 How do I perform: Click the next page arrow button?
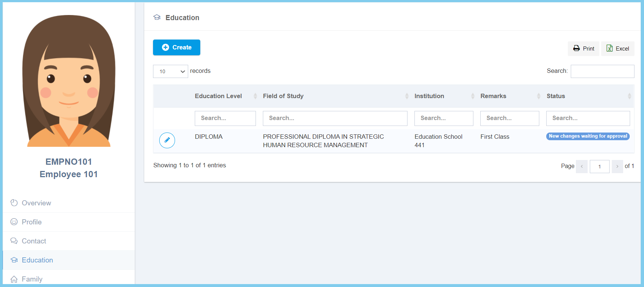tap(617, 166)
